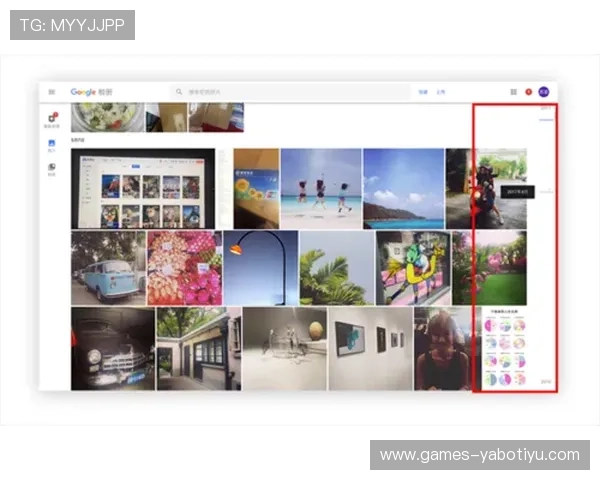This screenshot has height=480, width=600.
Task: Open the red notifications badge icon
Action: (528, 92)
